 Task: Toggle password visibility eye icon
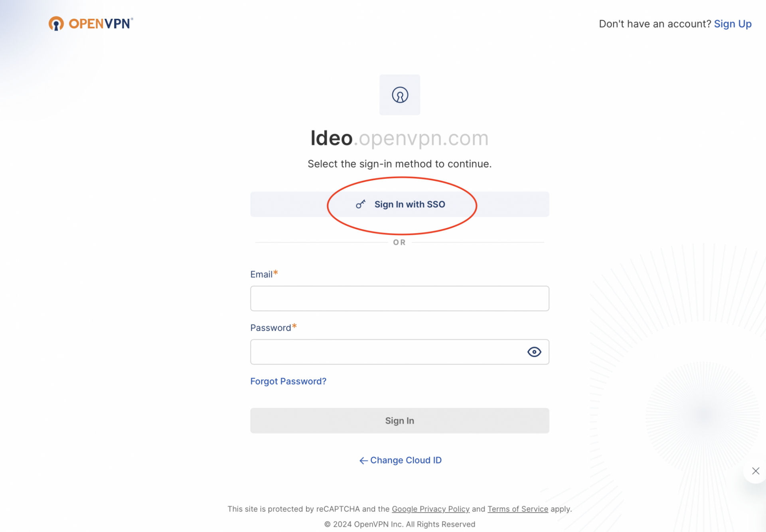(534, 352)
